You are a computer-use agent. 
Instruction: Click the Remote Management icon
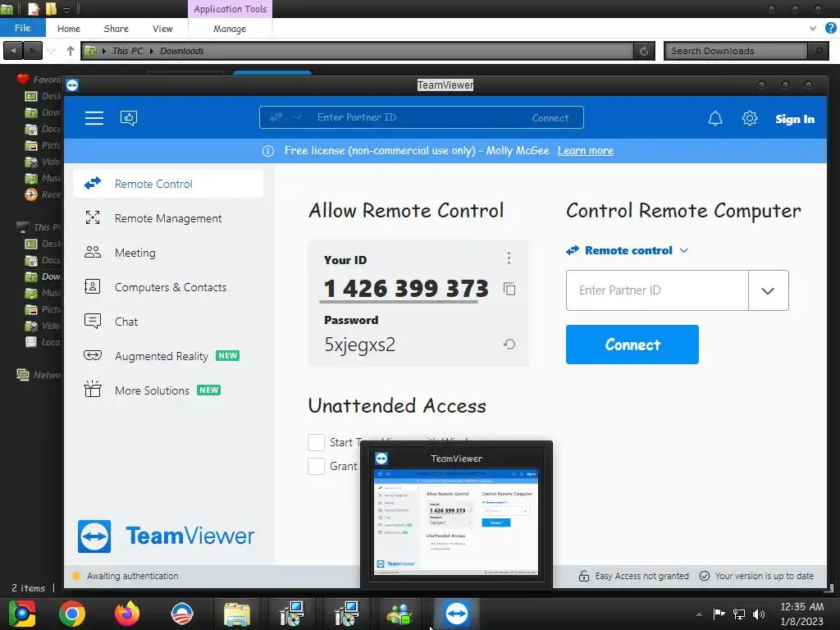[93, 217]
